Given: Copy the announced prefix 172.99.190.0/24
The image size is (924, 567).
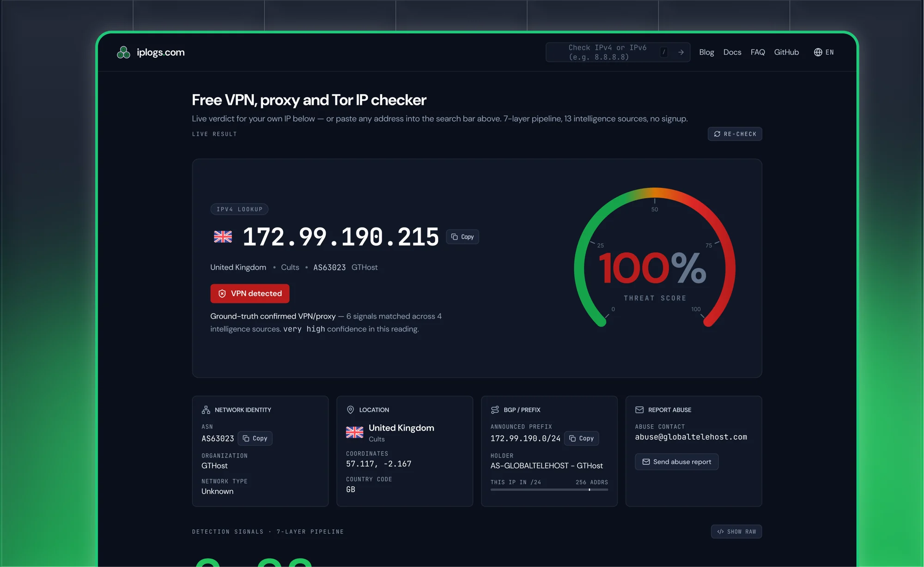Looking at the screenshot, I should pyautogui.click(x=582, y=438).
